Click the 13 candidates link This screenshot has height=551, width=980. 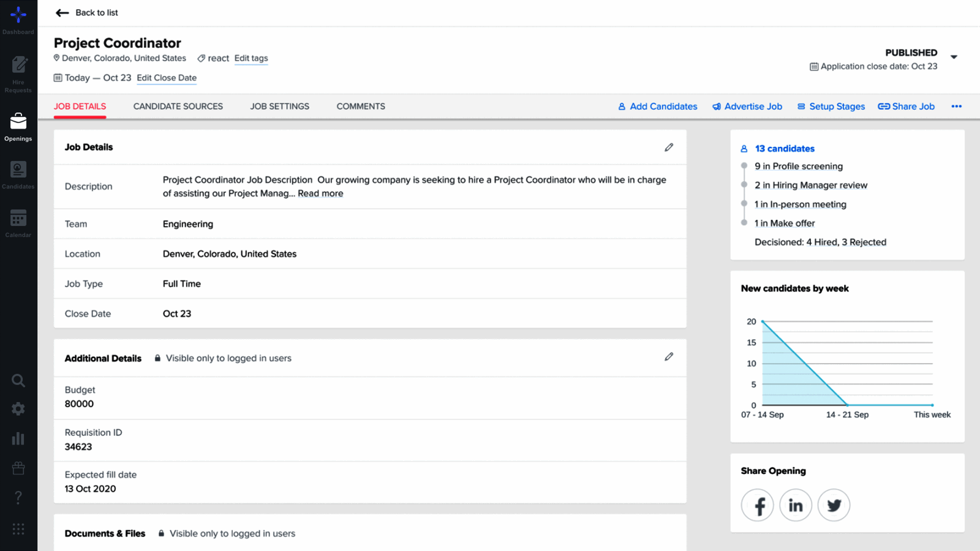(x=785, y=149)
